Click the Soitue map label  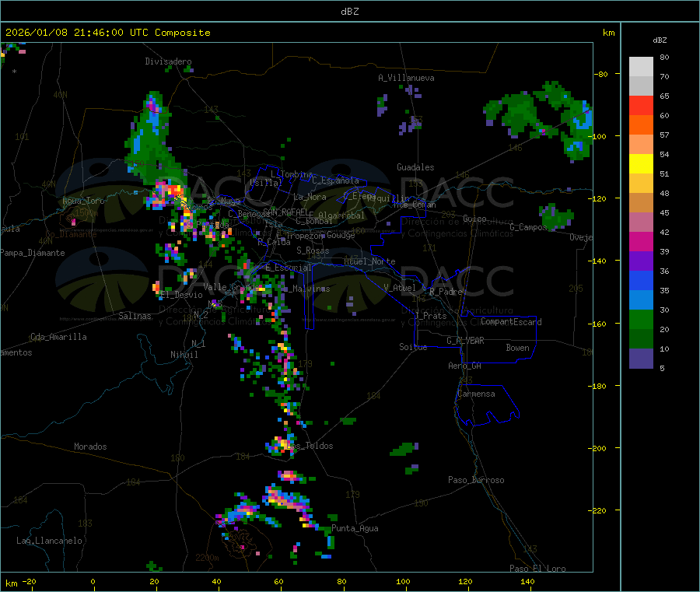pyautogui.click(x=413, y=347)
